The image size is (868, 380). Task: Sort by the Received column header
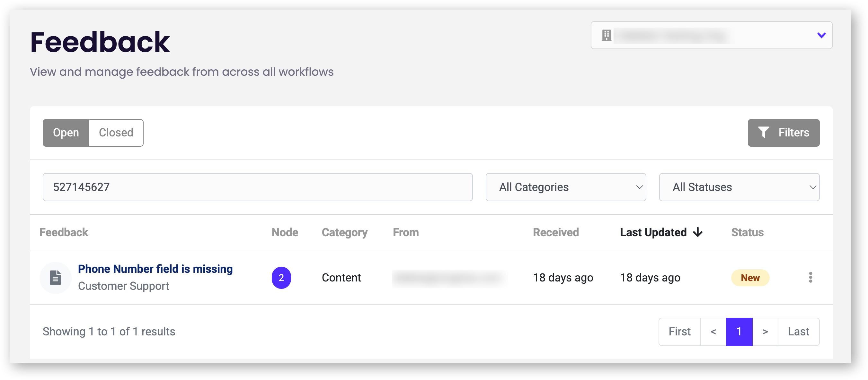(556, 232)
